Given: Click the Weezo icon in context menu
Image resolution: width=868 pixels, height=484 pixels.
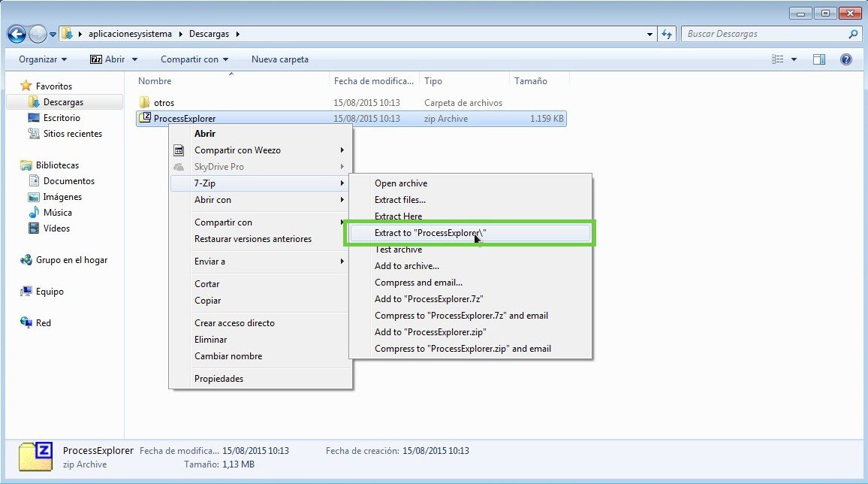Looking at the screenshot, I should pyautogui.click(x=179, y=150).
